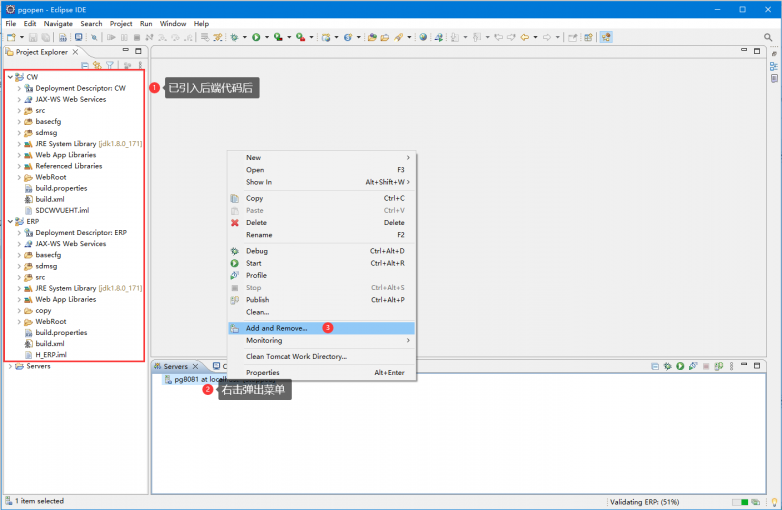Click the green Run button in main toolbar
The image size is (782, 510).
pos(256,37)
